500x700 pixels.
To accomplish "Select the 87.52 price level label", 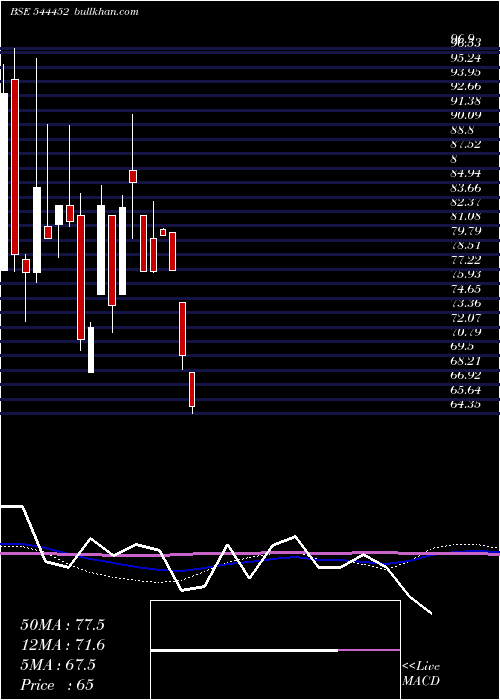I will 466,144.
